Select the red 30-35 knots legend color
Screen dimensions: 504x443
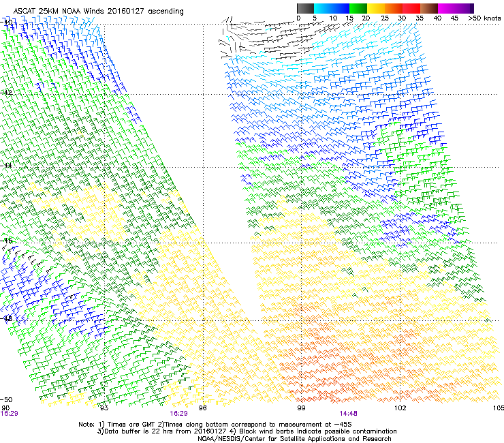click(x=411, y=8)
